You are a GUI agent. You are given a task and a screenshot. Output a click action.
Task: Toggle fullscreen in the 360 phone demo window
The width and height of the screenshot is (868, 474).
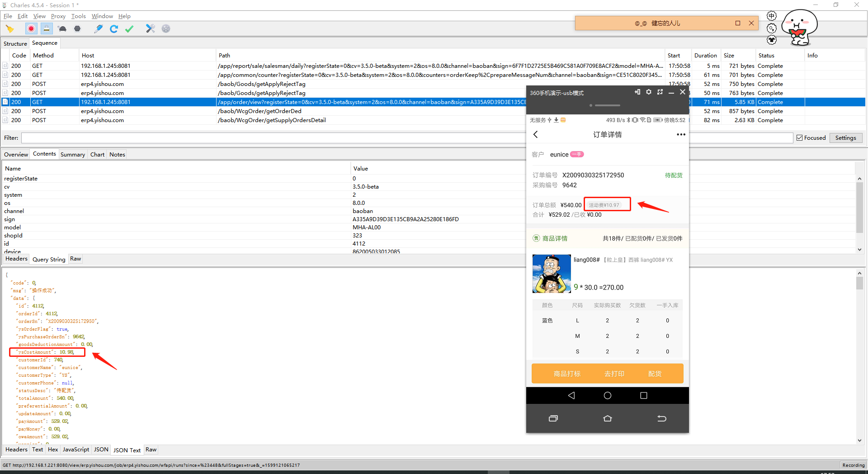coord(660,92)
